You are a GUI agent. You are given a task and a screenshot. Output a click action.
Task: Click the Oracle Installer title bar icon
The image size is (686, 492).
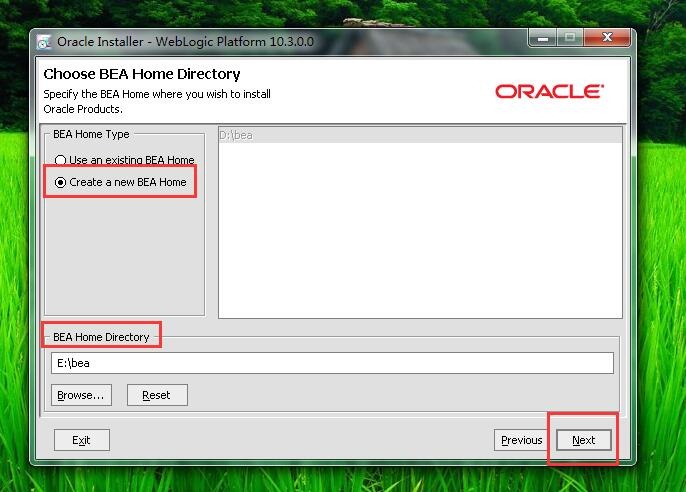44,42
